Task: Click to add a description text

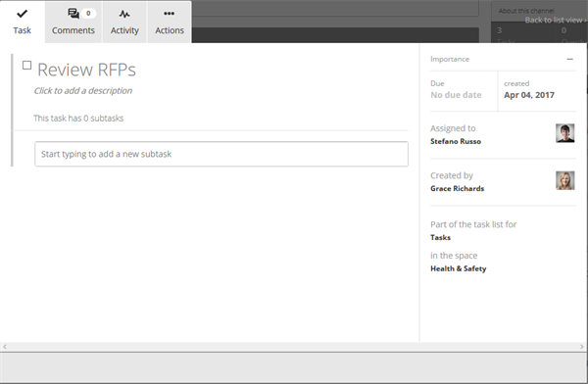Action: click(x=83, y=91)
